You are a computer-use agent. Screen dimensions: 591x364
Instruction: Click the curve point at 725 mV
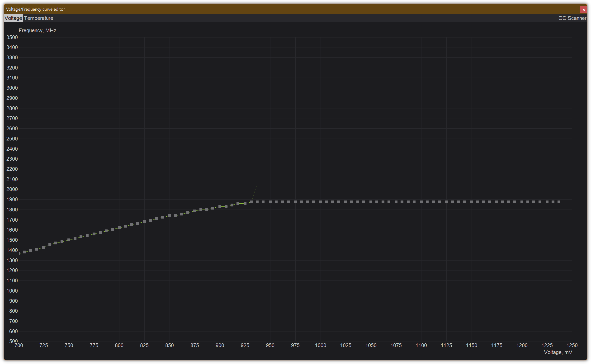[44, 247]
